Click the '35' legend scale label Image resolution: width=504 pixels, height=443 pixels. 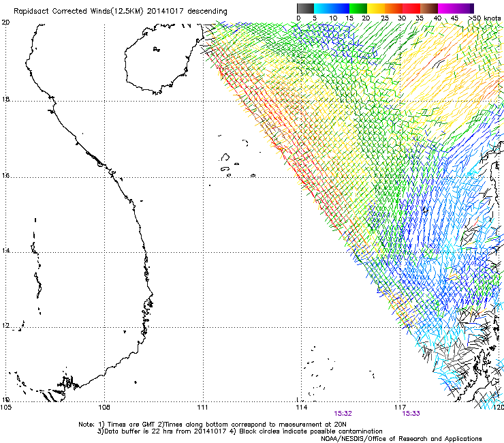coord(420,18)
